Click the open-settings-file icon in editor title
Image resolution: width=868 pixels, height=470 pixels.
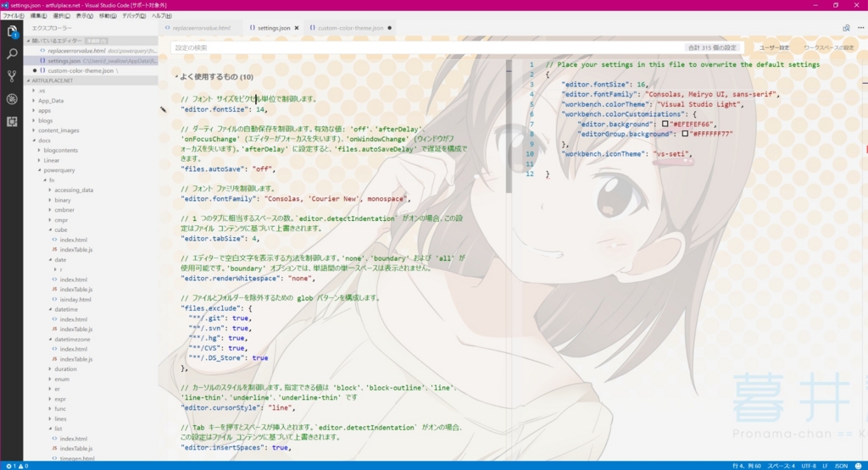click(x=846, y=28)
